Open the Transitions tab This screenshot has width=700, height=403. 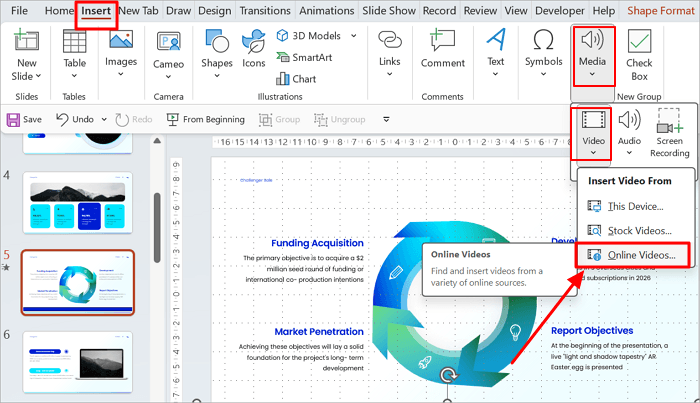(x=268, y=11)
